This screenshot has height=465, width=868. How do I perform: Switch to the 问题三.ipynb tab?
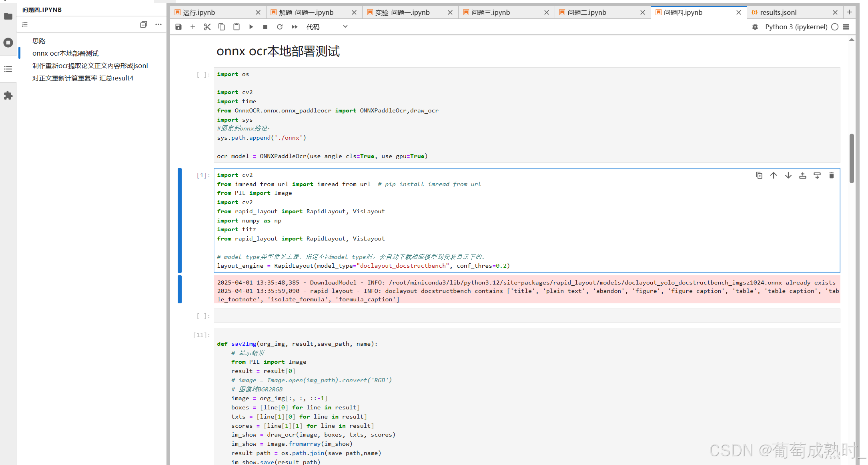point(491,12)
